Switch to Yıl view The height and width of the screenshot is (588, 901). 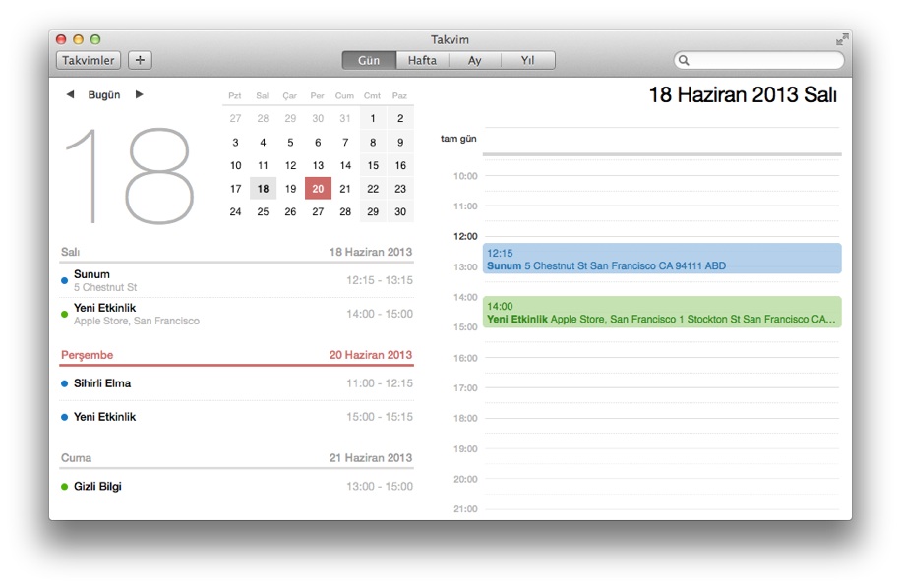pyautogui.click(x=528, y=61)
